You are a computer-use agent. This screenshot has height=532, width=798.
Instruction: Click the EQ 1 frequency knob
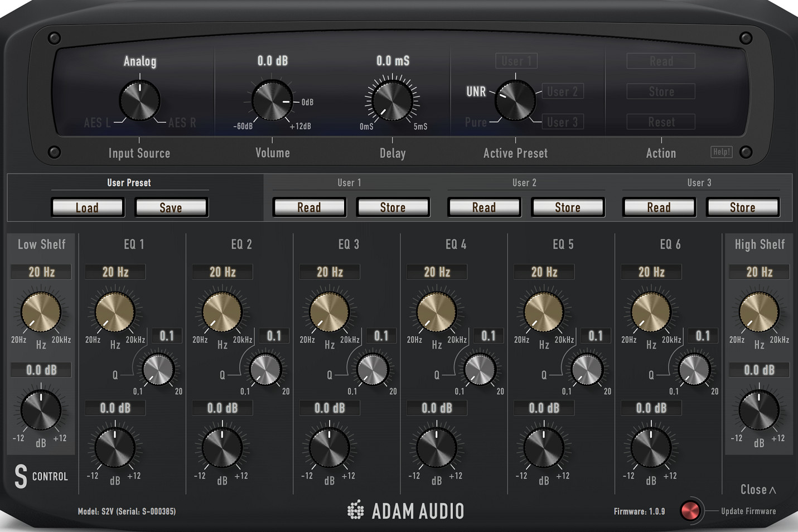pyautogui.click(x=114, y=312)
